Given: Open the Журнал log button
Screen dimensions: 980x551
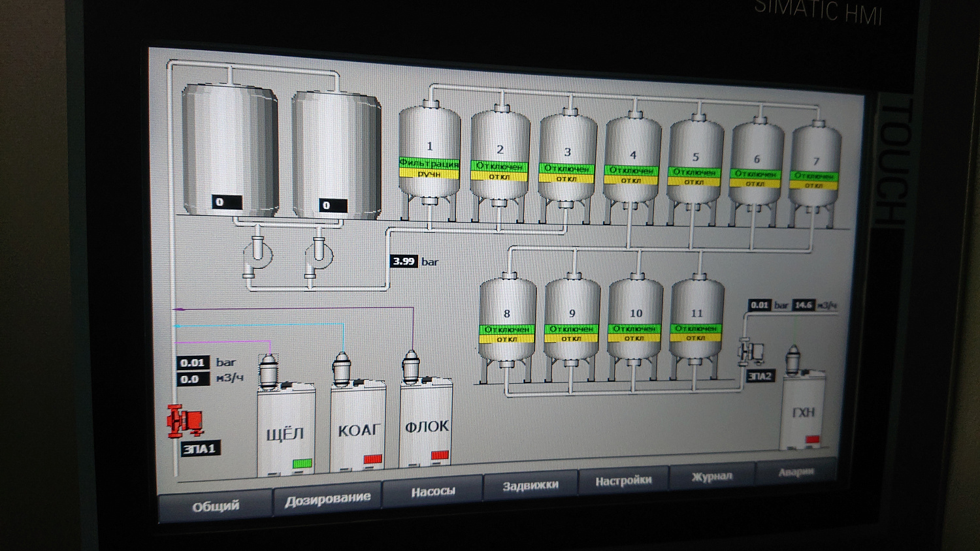Looking at the screenshot, I should point(711,476).
